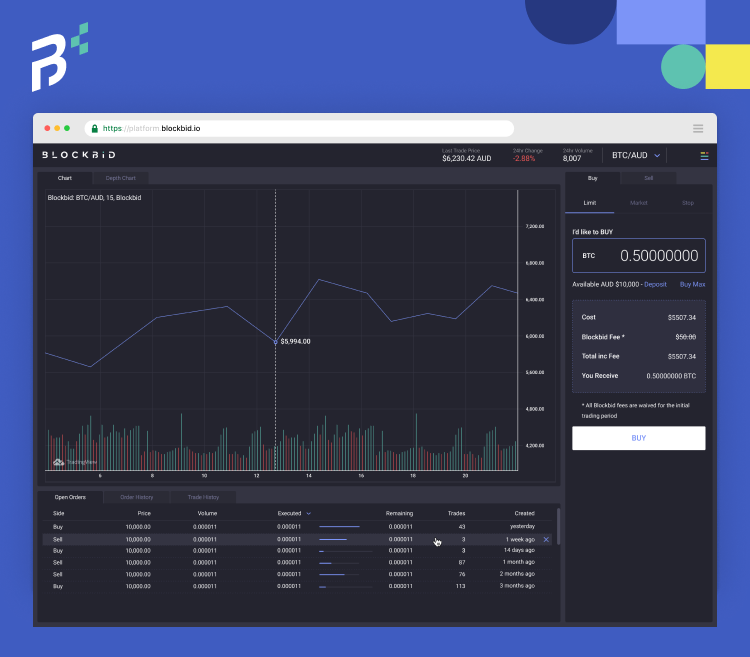Click the trades count 43 cell
Viewport: 750px width, 657px height.
coord(462,527)
